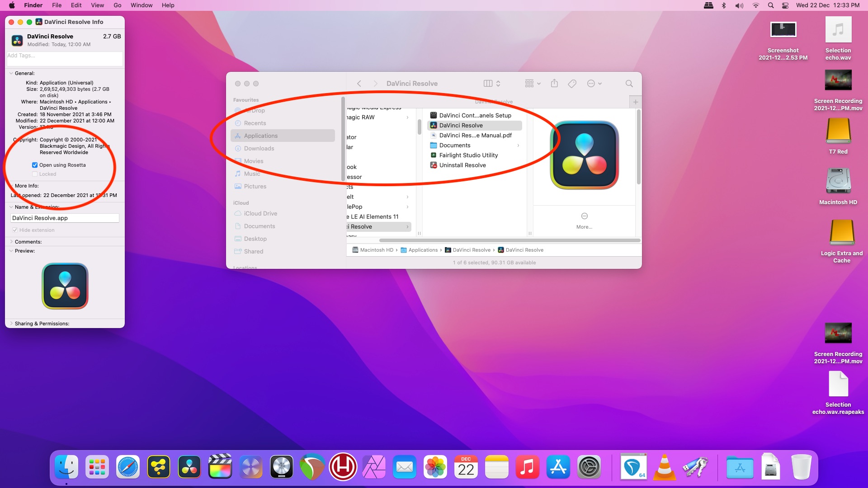Click Macintosh HD in path bar
This screenshot has width=868, height=488.
click(373, 250)
